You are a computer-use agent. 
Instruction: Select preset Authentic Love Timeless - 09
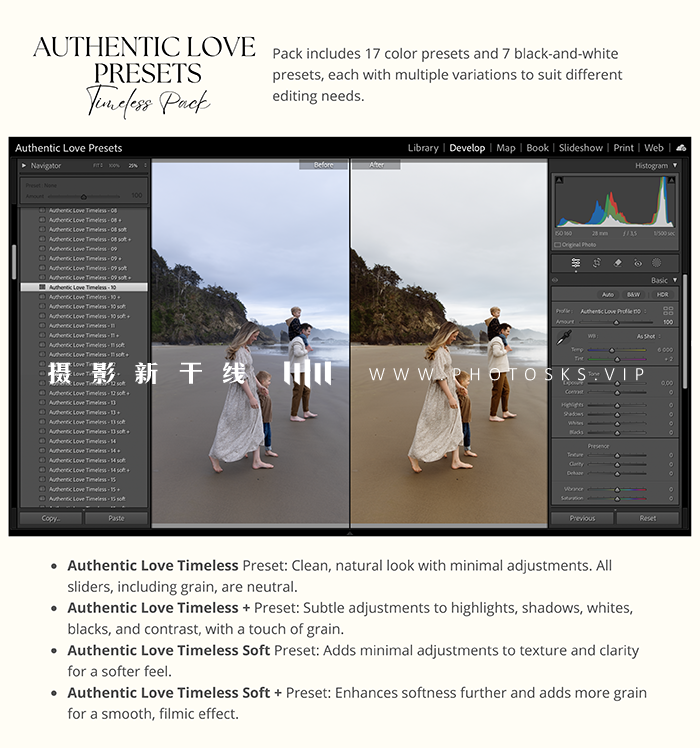point(84,249)
